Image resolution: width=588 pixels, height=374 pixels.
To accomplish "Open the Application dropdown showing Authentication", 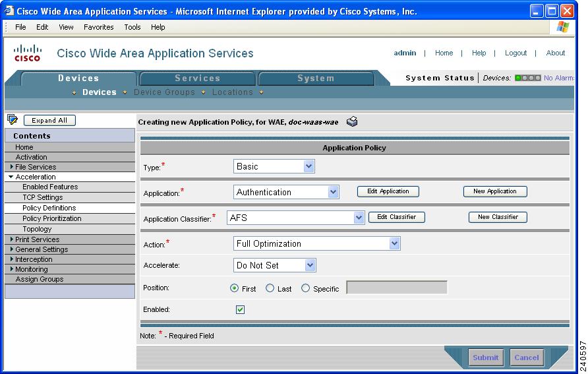I will (286, 192).
